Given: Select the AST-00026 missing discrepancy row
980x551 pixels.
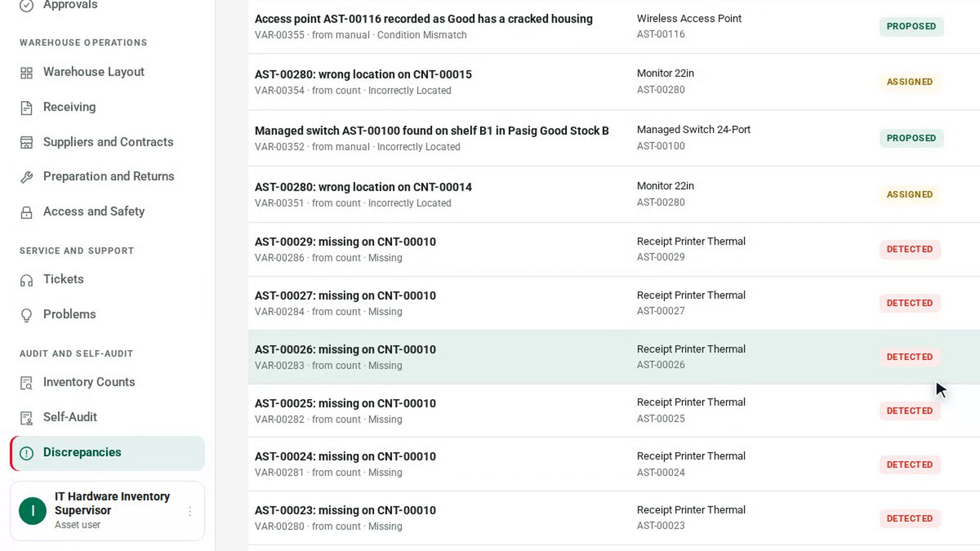Looking at the screenshot, I should [x=614, y=357].
